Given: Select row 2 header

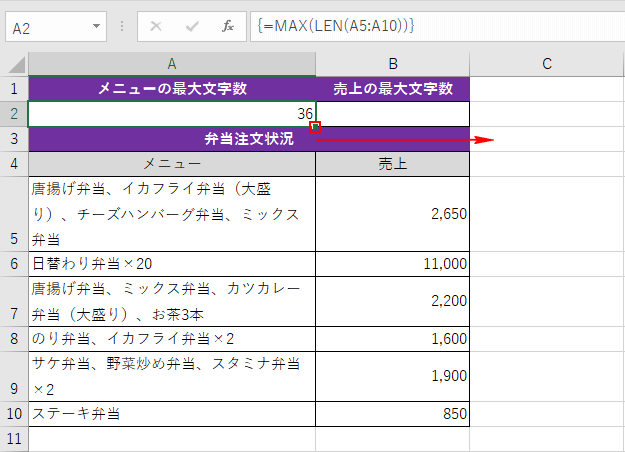Looking at the screenshot, I should point(14,114).
